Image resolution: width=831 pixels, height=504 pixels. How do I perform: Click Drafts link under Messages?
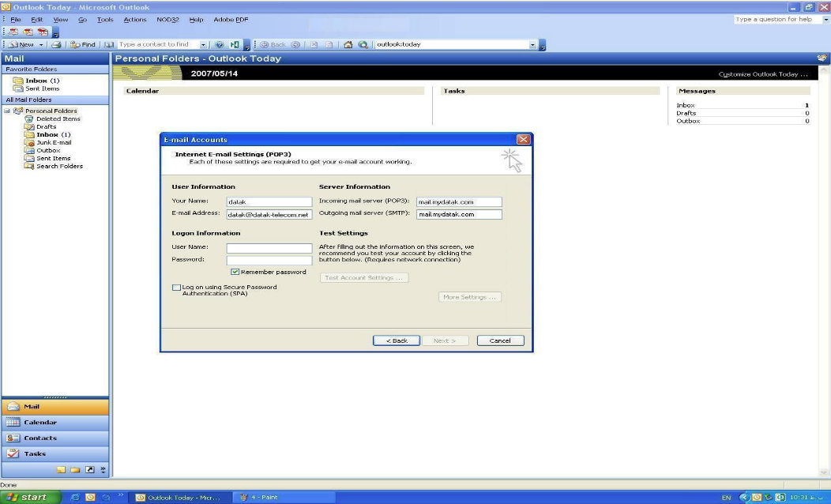686,114
